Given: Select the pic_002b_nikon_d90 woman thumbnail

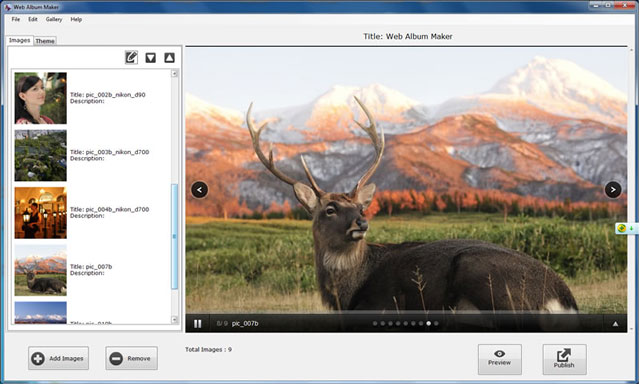Looking at the screenshot, I should (x=40, y=98).
